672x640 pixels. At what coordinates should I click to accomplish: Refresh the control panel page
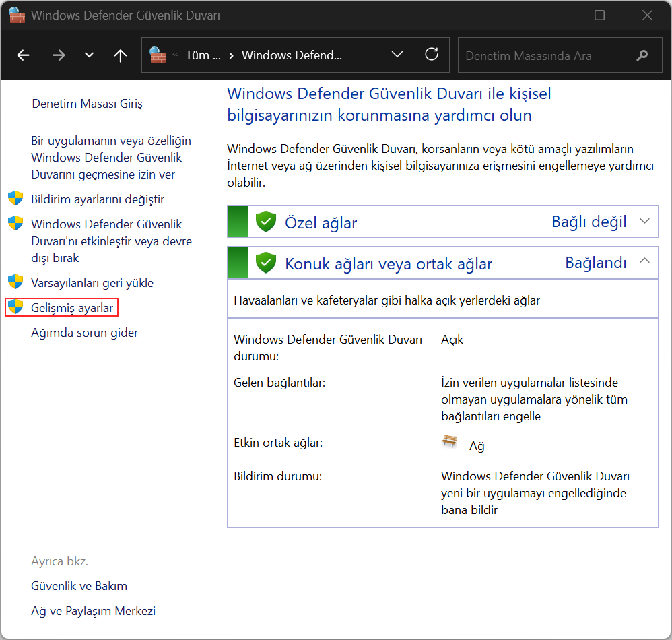432,55
